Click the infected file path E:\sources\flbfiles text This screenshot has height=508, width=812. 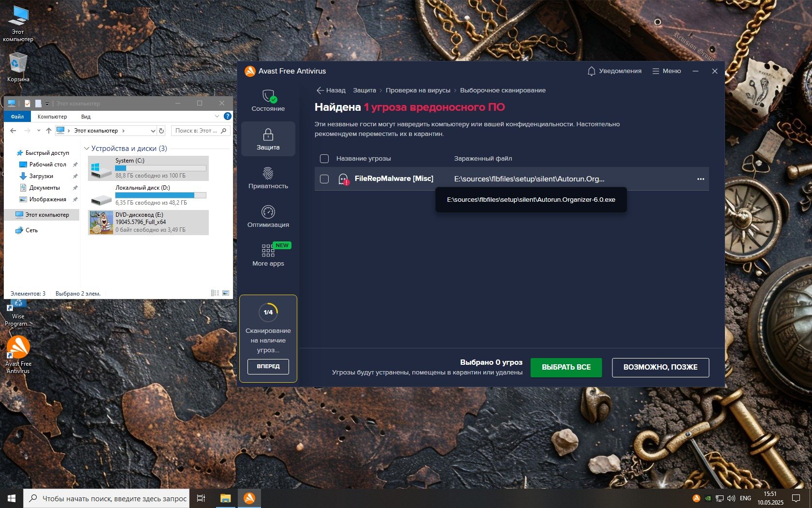[x=529, y=179]
